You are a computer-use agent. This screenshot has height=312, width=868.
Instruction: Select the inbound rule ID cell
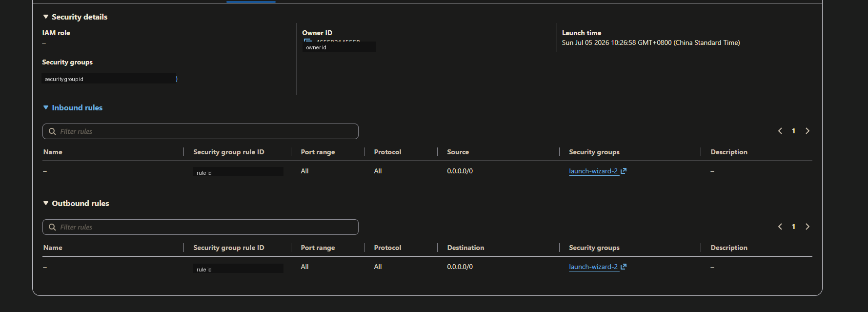point(238,172)
